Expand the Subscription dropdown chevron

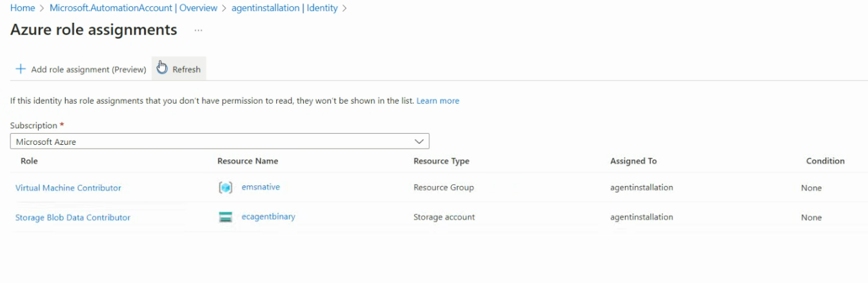[419, 142]
